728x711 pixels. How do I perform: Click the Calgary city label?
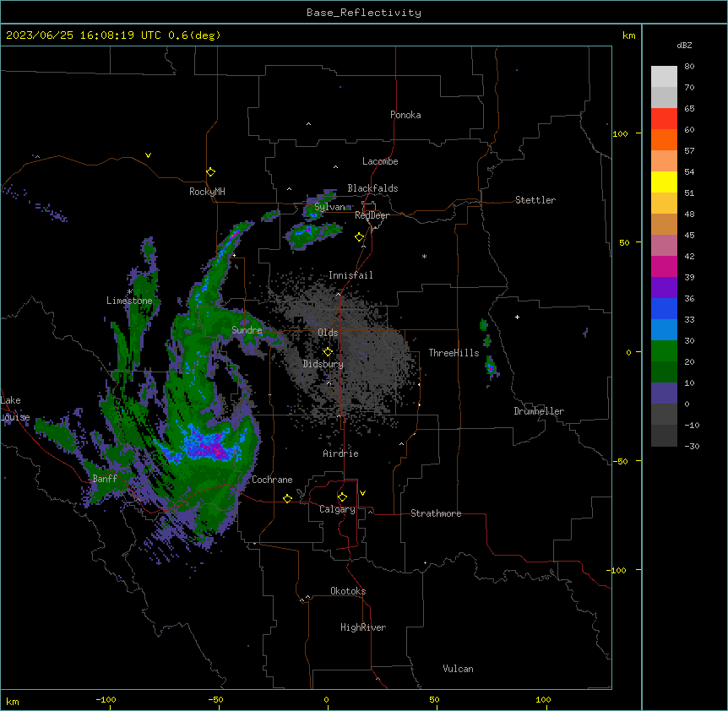point(337,509)
